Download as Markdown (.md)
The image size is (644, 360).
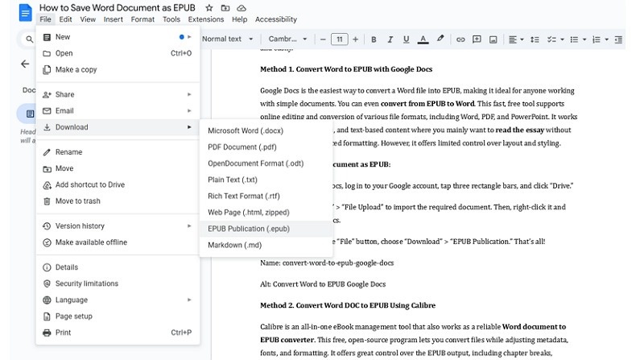click(x=266, y=246)
